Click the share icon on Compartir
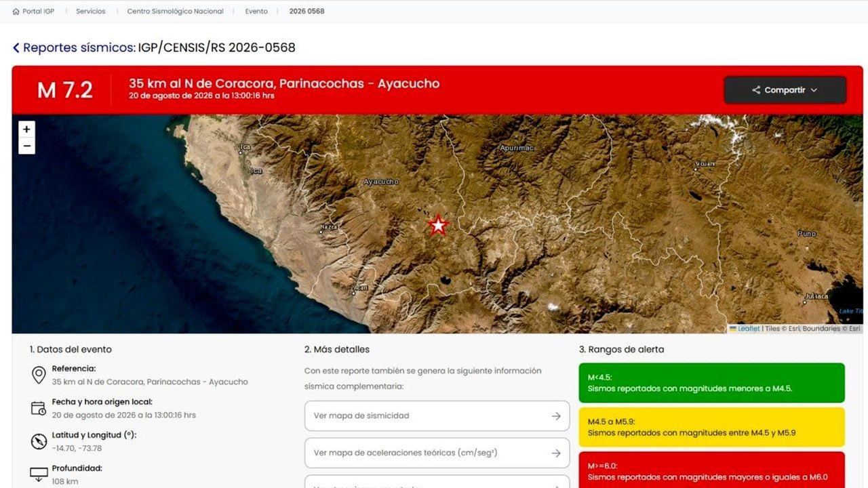The image size is (868, 488). coord(756,90)
